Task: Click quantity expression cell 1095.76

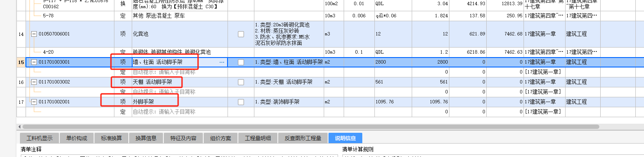Action: coord(393,102)
